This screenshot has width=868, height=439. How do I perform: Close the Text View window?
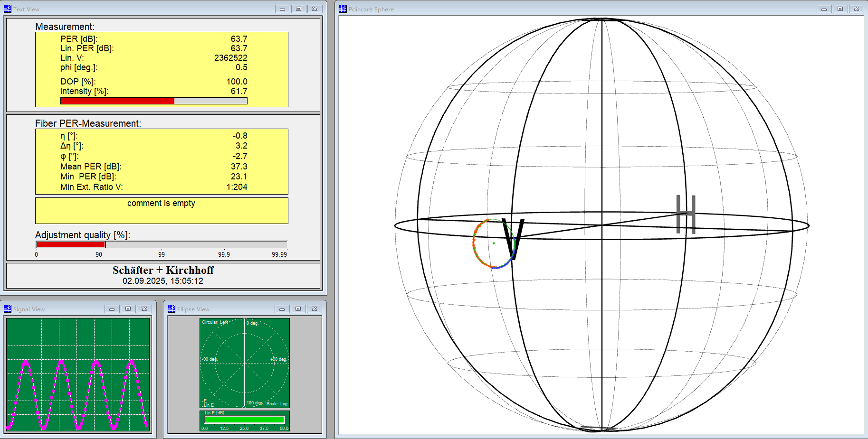pyautogui.click(x=315, y=9)
